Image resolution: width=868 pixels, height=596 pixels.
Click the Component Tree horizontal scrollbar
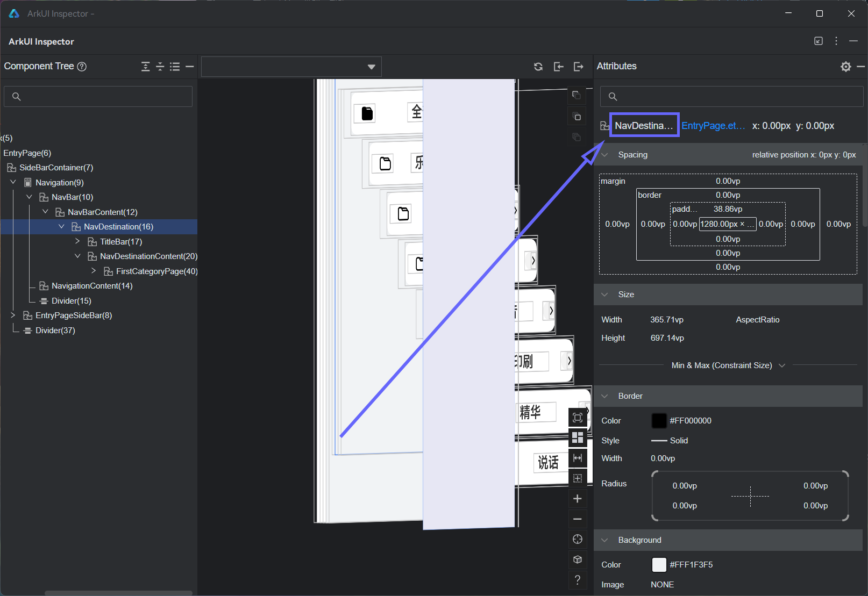click(118, 593)
